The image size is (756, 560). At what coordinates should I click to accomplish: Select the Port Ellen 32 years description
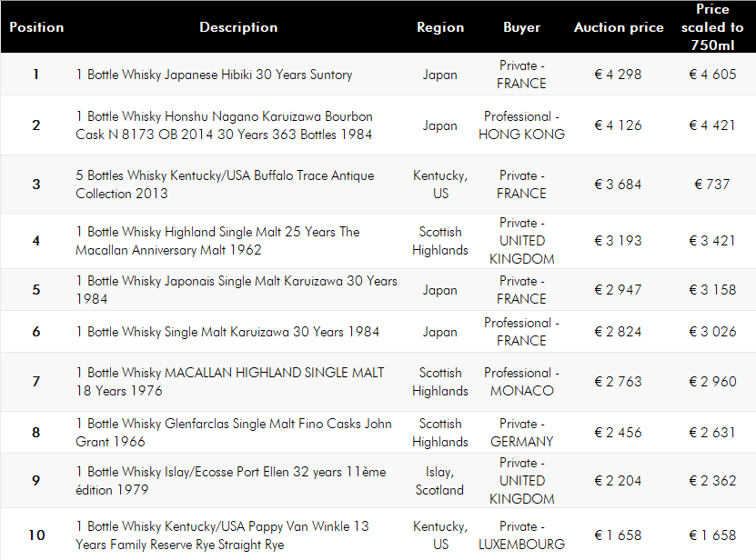click(231, 481)
